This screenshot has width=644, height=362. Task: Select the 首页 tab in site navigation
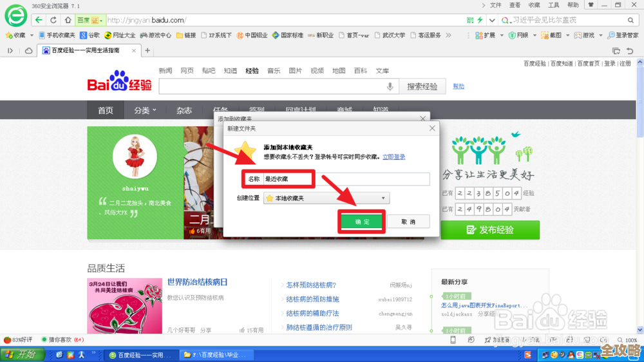click(x=106, y=110)
